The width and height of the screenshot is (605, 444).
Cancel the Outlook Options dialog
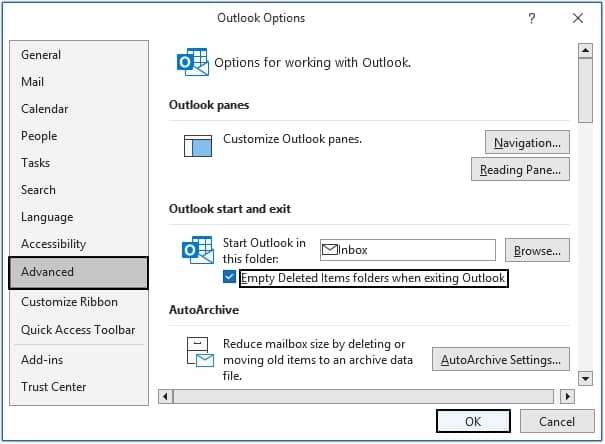point(557,421)
